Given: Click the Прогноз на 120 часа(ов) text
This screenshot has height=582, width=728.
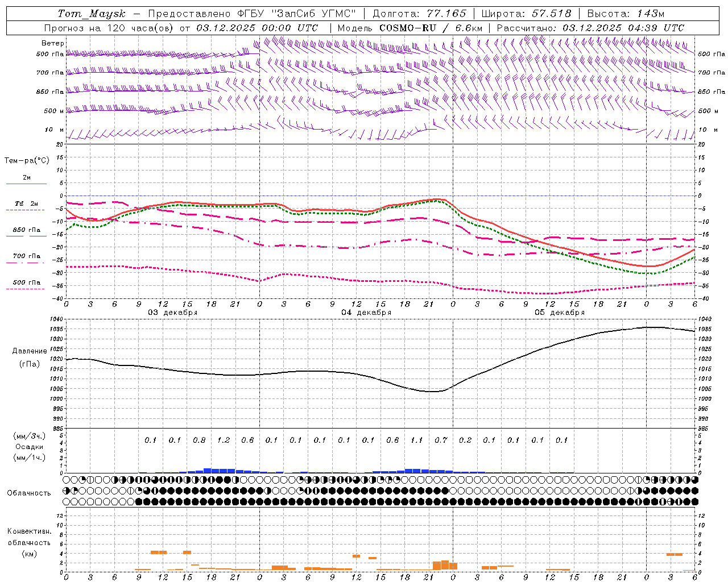Looking at the screenshot, I should 111,28.
